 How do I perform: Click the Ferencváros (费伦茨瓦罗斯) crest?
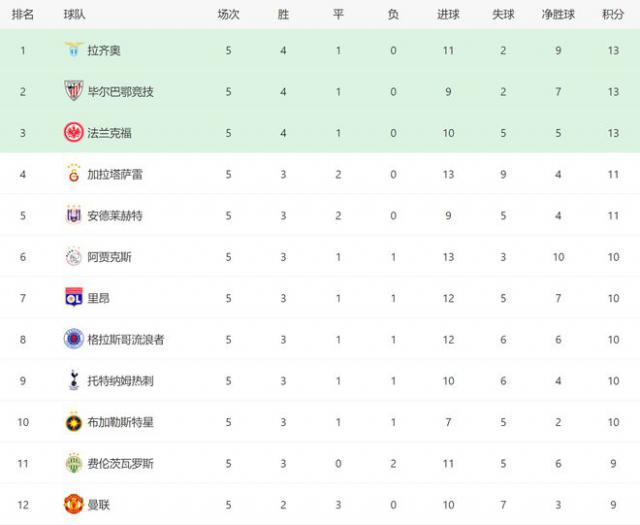click(73, 463)
